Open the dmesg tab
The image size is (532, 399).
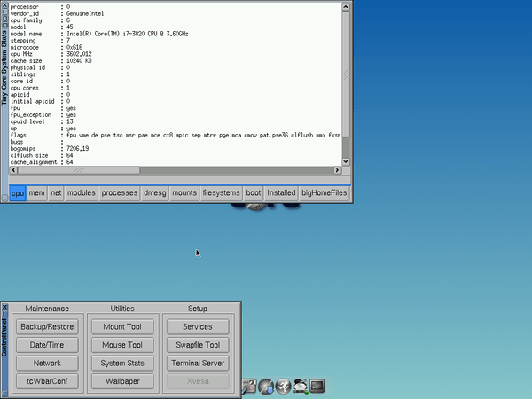coord(154,192)
